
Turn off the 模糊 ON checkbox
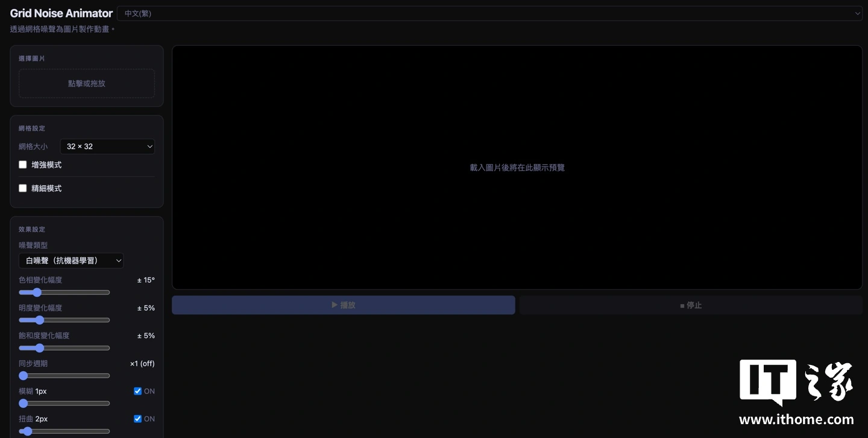[x=137, y=392]
